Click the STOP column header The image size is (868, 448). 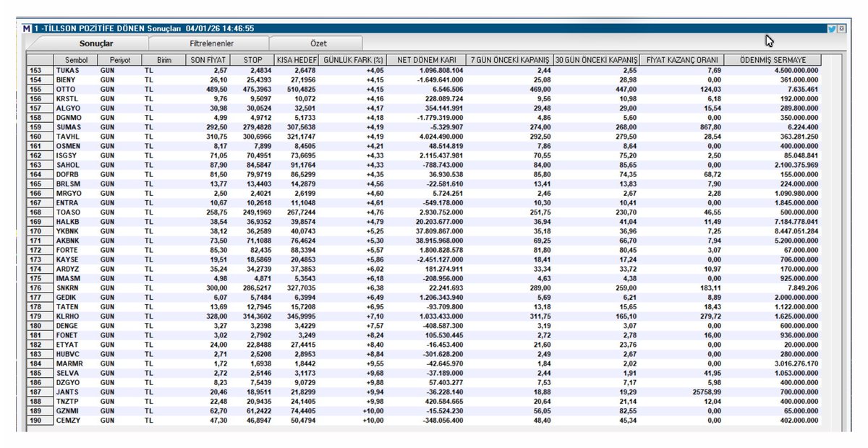tap(252, 60)
